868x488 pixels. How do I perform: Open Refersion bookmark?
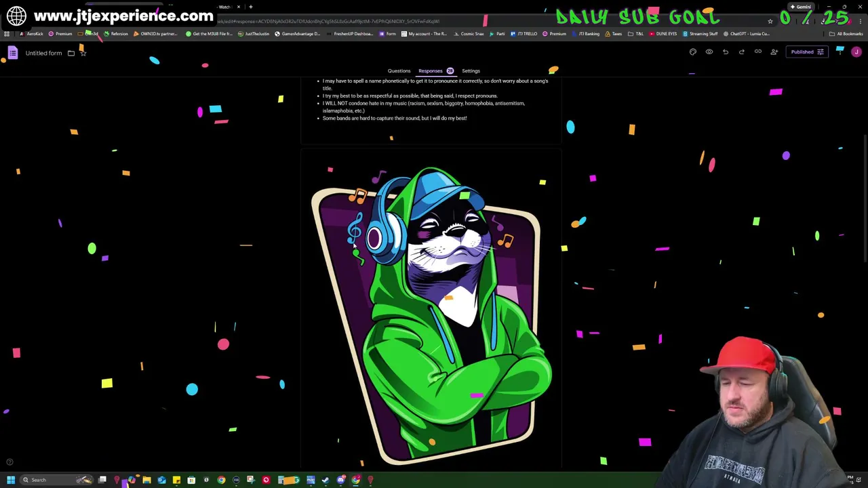point(116,34)
